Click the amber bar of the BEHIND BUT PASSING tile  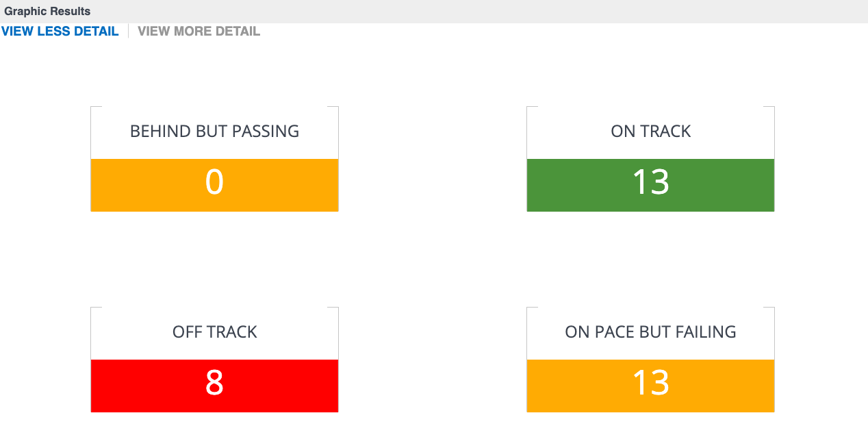point(214,185)
